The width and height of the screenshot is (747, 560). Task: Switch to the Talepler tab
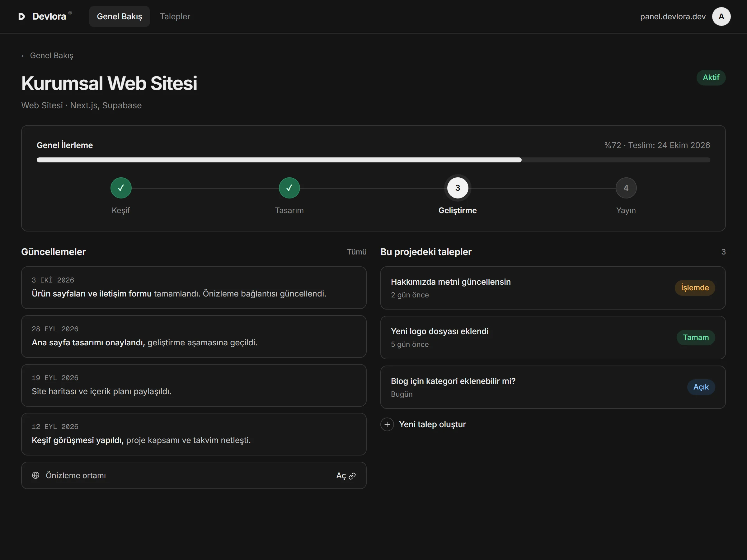175,16
